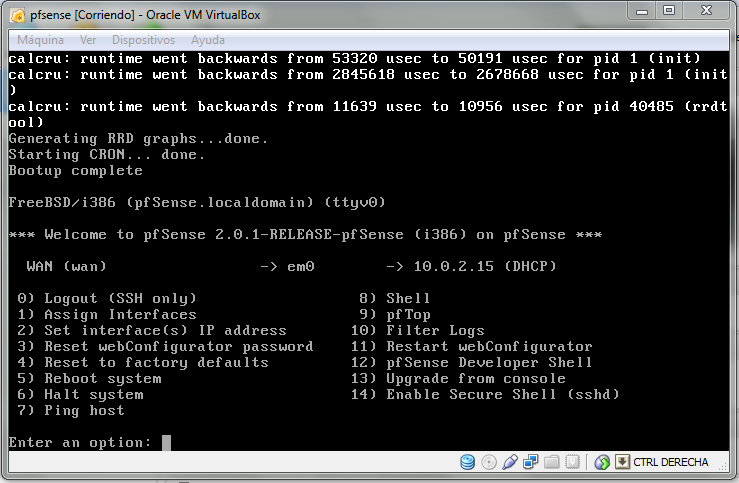The width and height of the screenshot is (739, 483).
Task: Open the Dispositivos menu
Action: point(143,39)
